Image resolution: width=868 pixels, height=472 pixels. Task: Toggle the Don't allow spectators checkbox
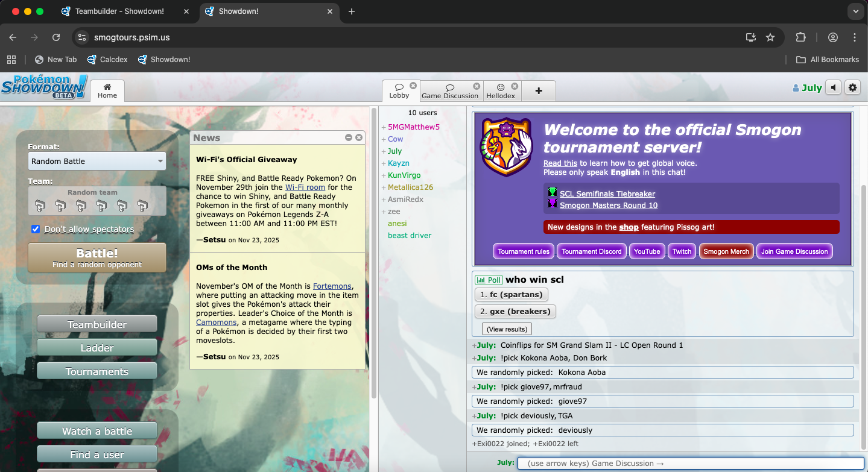click(36, 229)
